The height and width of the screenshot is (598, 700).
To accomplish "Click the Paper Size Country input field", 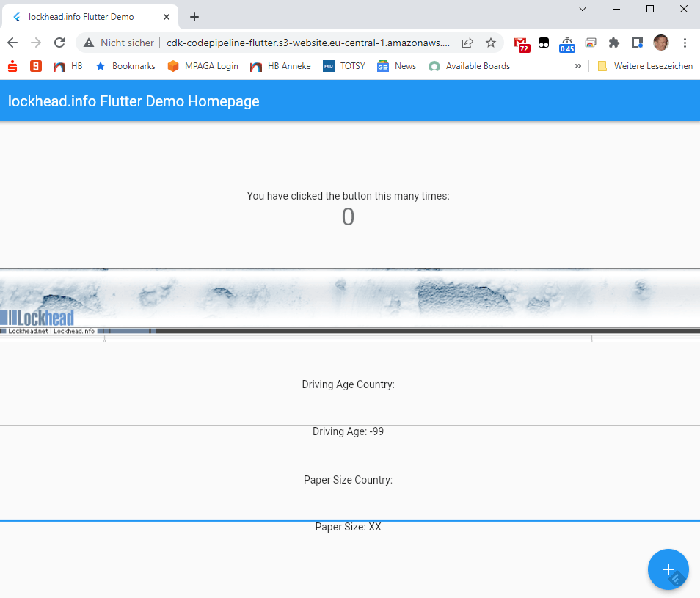I will click(350, 506).
